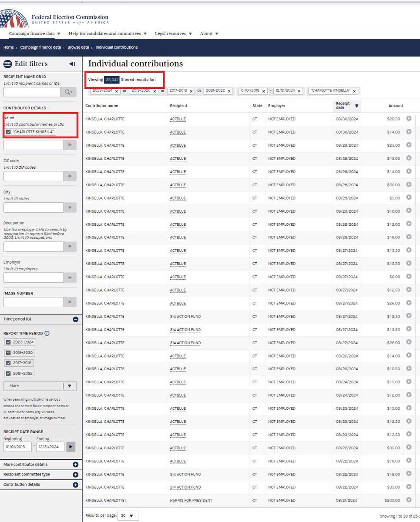Remove the 12/31/2024 date tag
The height and width of the screenshot is (522, 420).
coord(299,91)
